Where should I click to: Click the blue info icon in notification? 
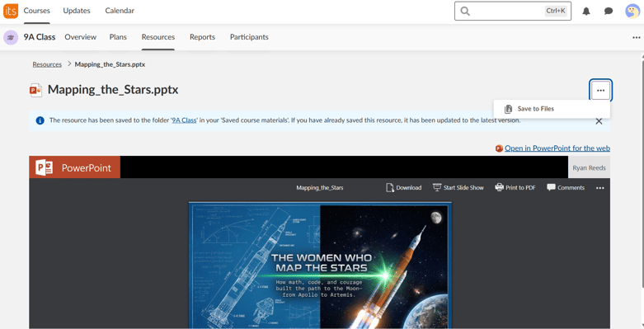40,120
